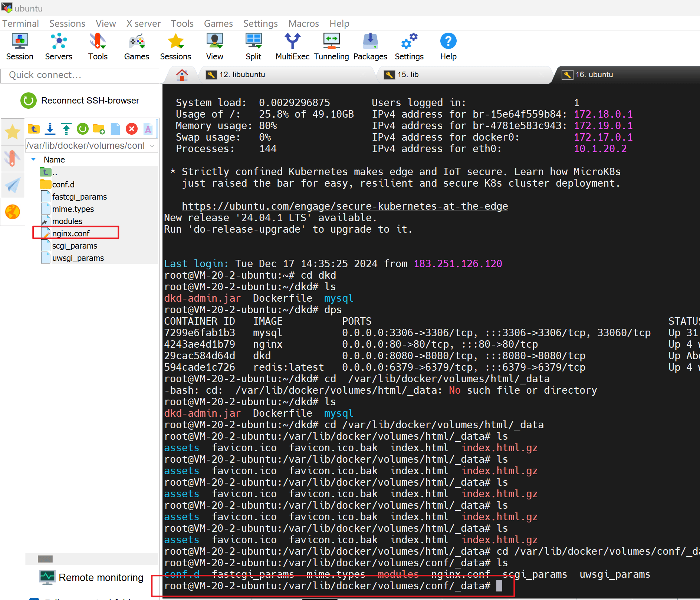The height and width of the screenshot is (600, 700).
Task: Open the Tools swiss-knife side tab
Action: [x=13, y=158]
